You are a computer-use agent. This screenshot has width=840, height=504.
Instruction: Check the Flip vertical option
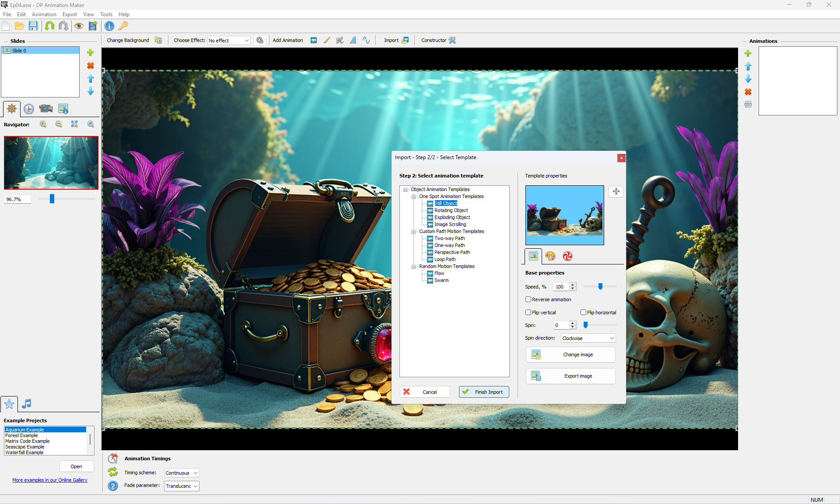click(x=528, y=313)
